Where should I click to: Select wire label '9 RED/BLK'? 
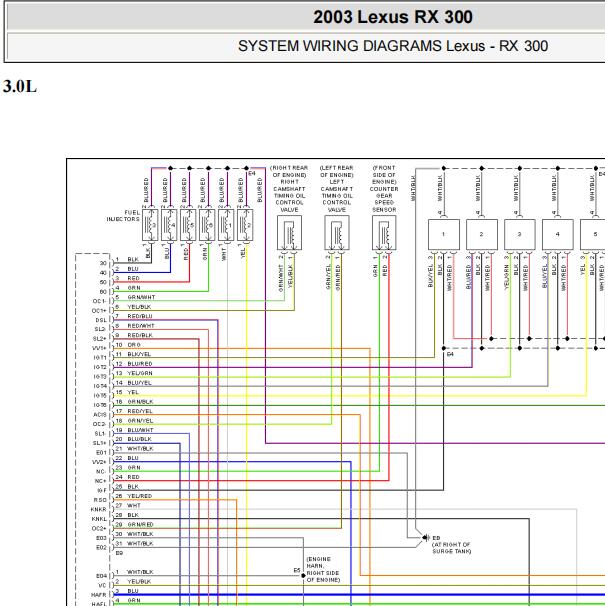click(134, 335)
